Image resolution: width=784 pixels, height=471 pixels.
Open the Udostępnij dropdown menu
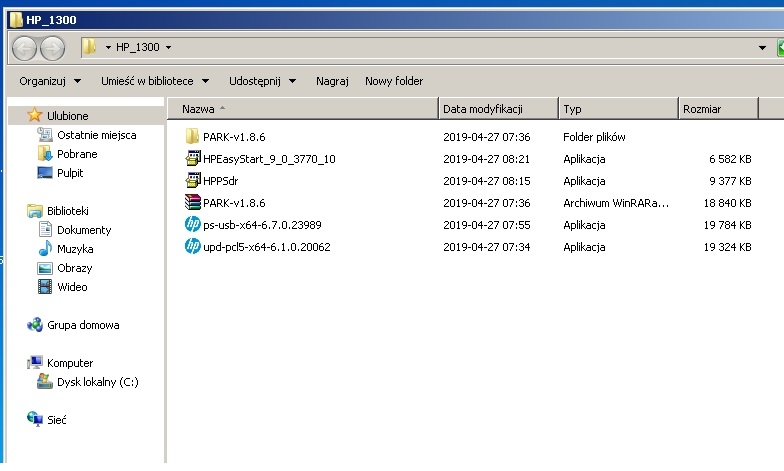tap(262, 81)
